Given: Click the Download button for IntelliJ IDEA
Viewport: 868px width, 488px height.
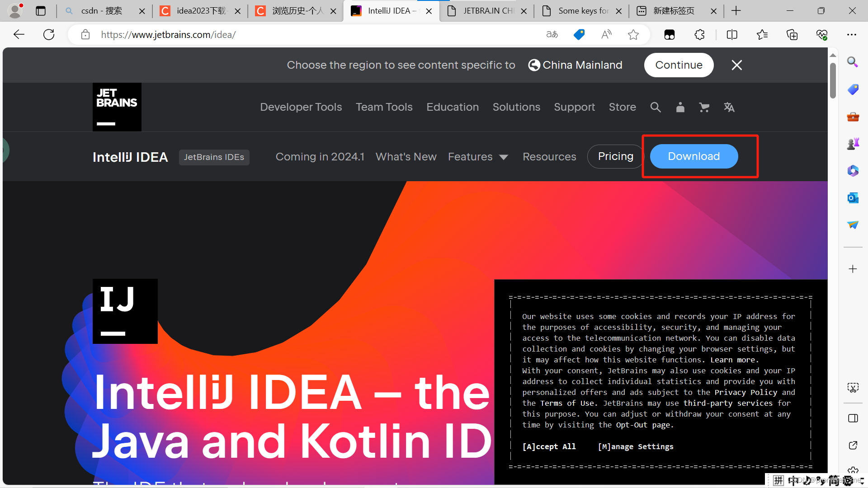Looking at the screenshot, I should tap(693, 156).
